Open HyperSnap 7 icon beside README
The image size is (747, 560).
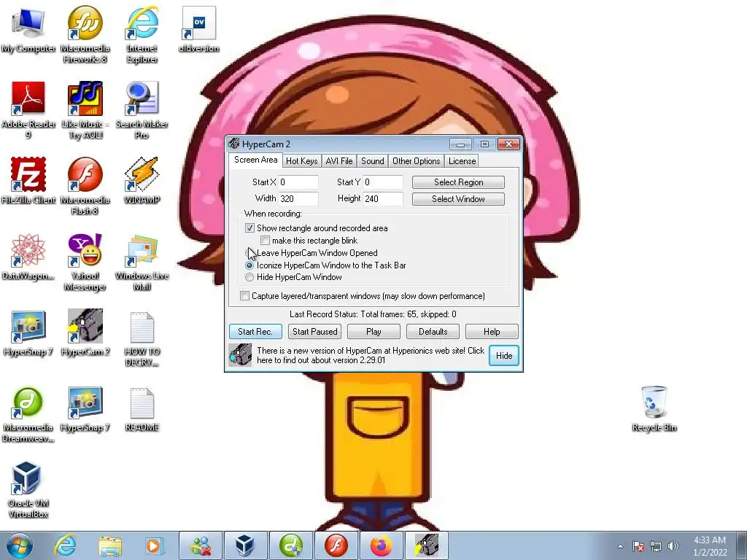pos(85,408)
